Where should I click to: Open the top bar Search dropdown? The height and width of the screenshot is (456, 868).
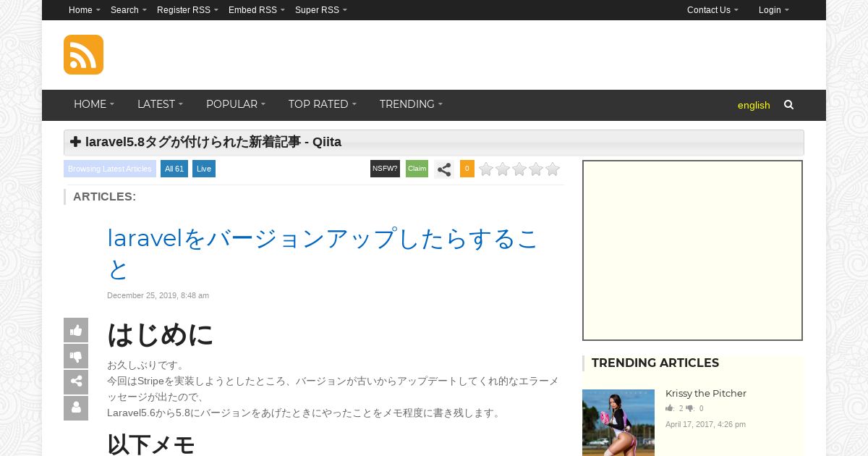[129, 10]
